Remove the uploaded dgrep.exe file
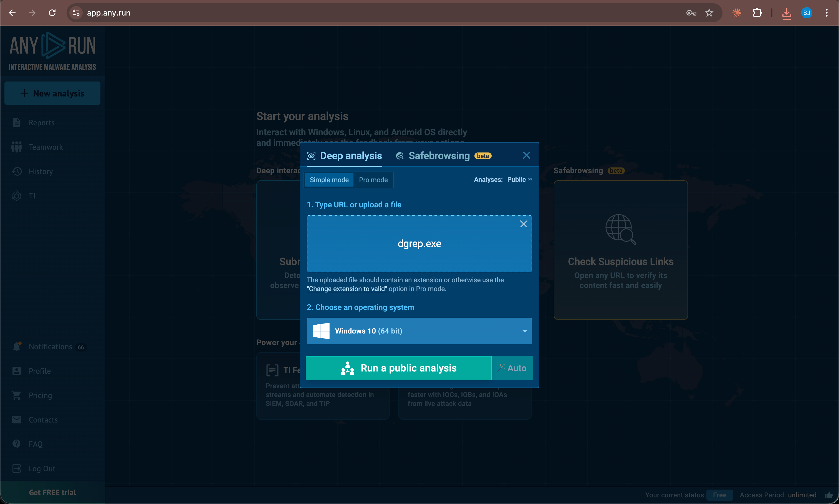Viewport: 839px width, 504px height. click(x=524, y=224)
